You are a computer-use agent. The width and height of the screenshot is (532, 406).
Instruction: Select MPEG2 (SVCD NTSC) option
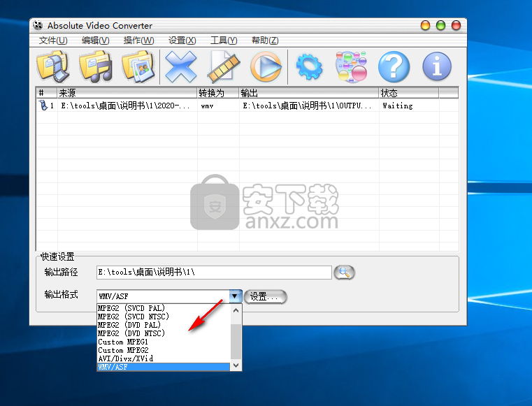[x=164, y=317]
